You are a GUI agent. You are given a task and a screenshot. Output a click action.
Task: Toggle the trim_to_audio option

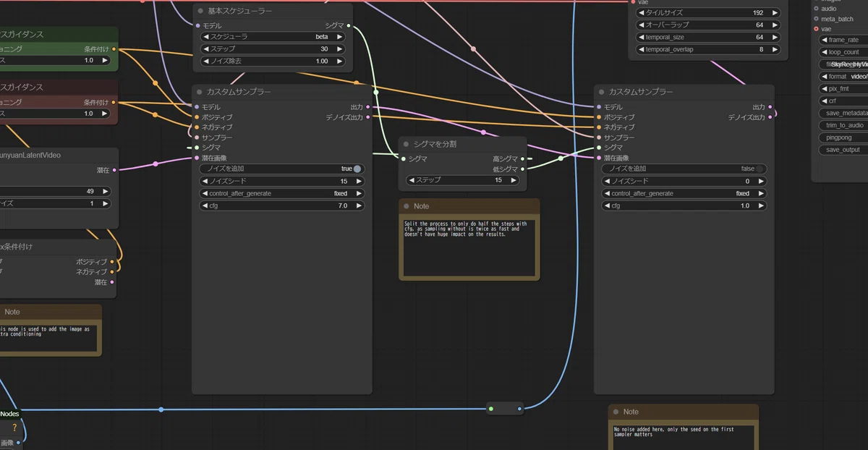(x=843, y=125)
